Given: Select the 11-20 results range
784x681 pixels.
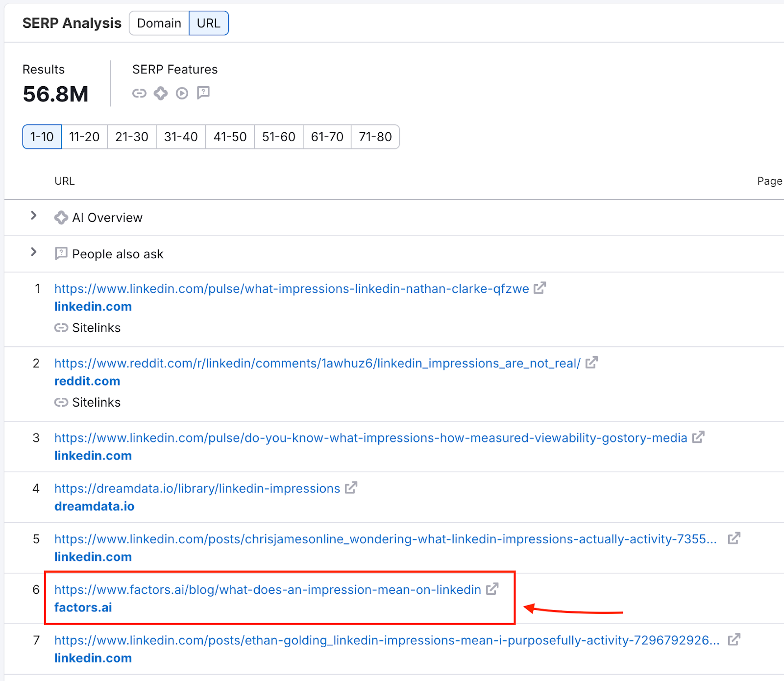Looking at the screenshot, I should pyautogui.click(x=84, y=137).
